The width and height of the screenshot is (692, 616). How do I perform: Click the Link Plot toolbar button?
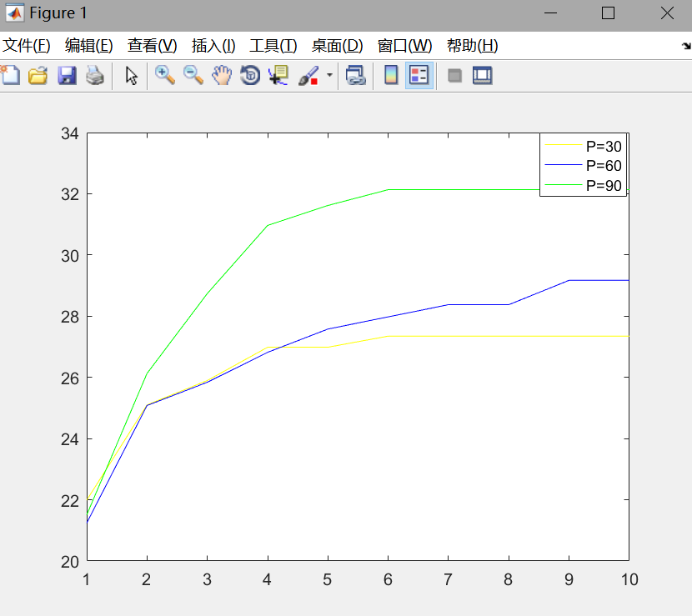356,76
